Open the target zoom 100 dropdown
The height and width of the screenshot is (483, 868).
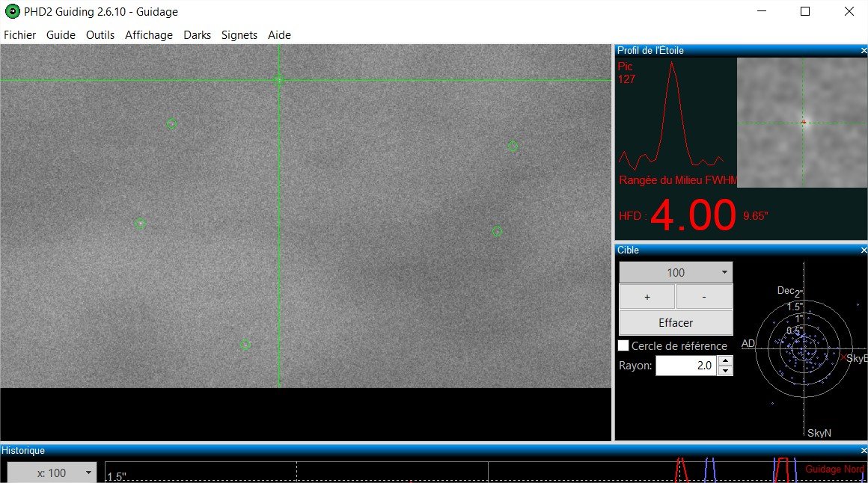pyautogui.click(x=676, y=272)
